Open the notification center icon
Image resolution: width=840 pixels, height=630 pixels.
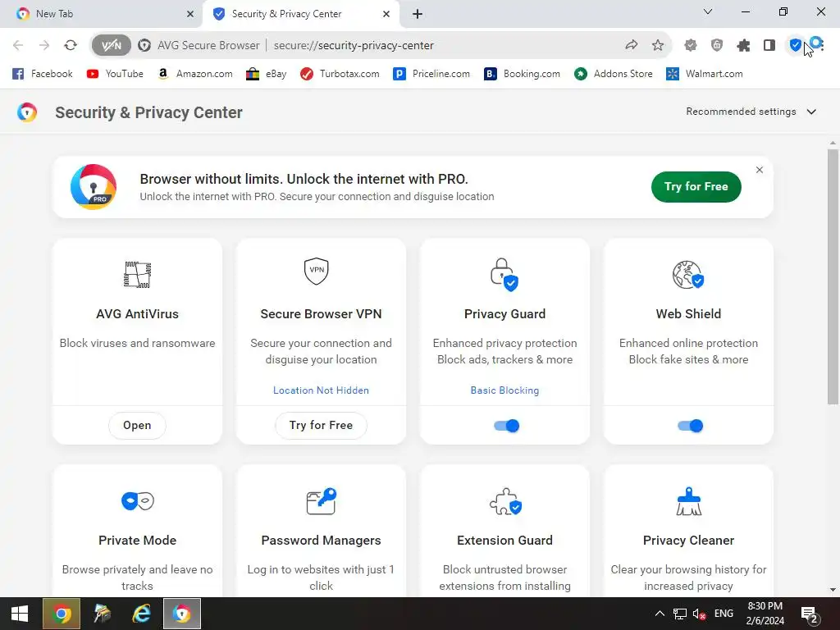tap(809, 614)
